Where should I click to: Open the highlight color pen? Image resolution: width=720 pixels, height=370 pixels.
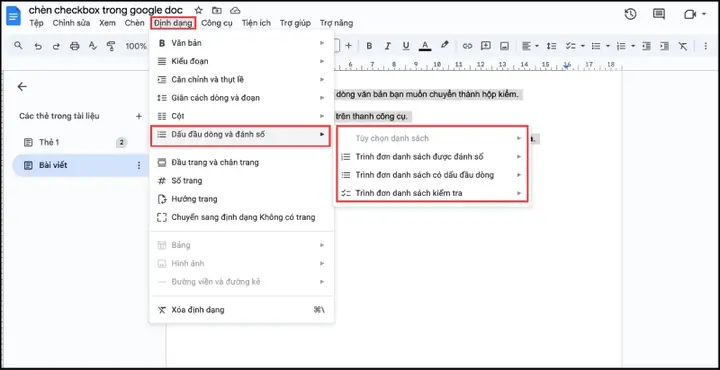[444, 45]
